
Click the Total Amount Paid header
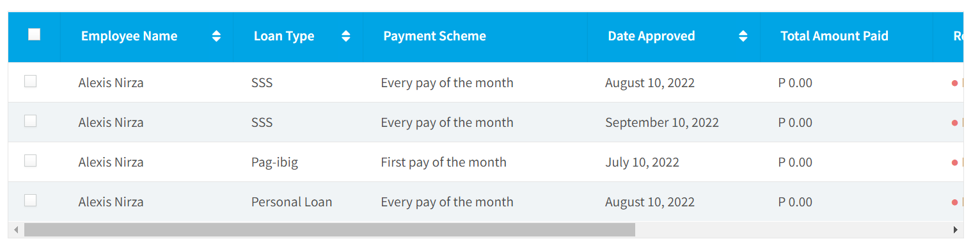coord(834,37)
